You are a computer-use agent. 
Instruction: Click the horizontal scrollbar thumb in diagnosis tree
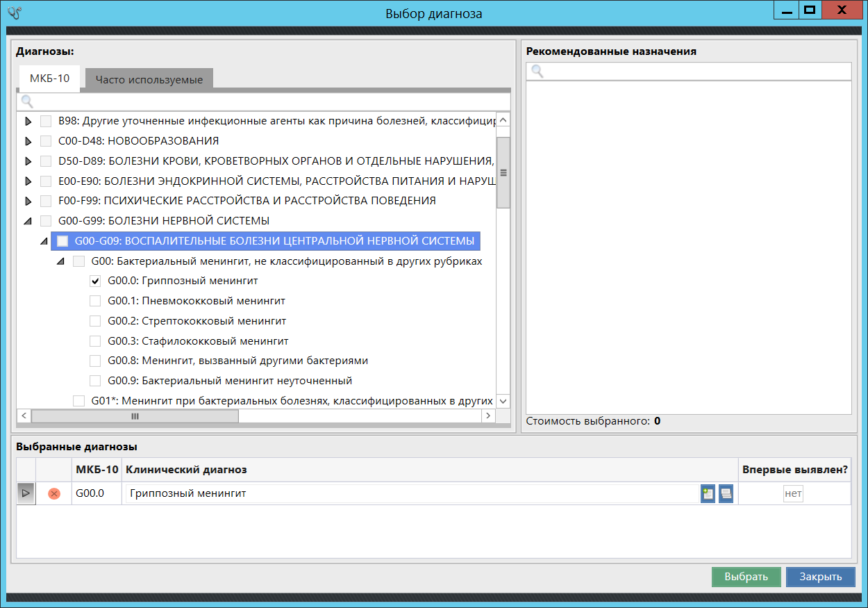click(x=135, y=416)
